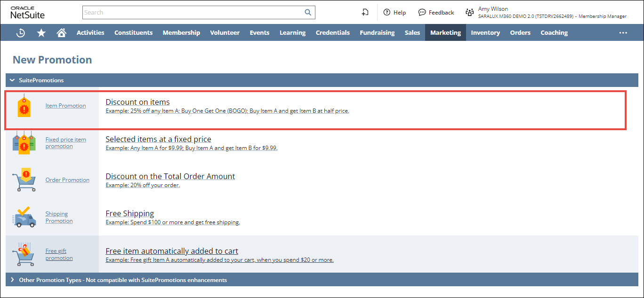Screen dimensions: 644x298
Task: Open the Marketing menu tab
Action: 445,33
